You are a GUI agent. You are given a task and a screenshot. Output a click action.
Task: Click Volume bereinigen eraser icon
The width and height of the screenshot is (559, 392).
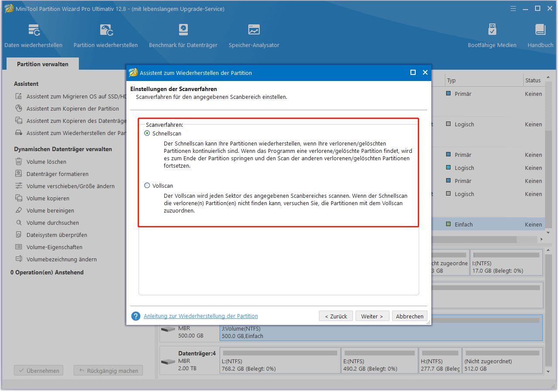click(19, 210)
